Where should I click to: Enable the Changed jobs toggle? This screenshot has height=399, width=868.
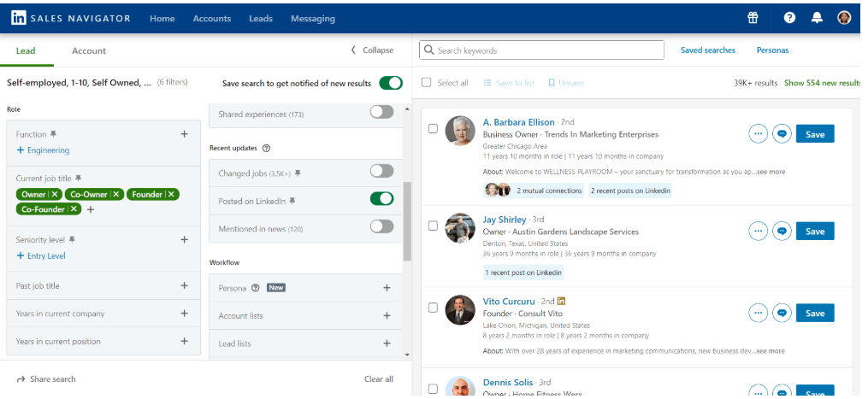[x=381, y=172]
